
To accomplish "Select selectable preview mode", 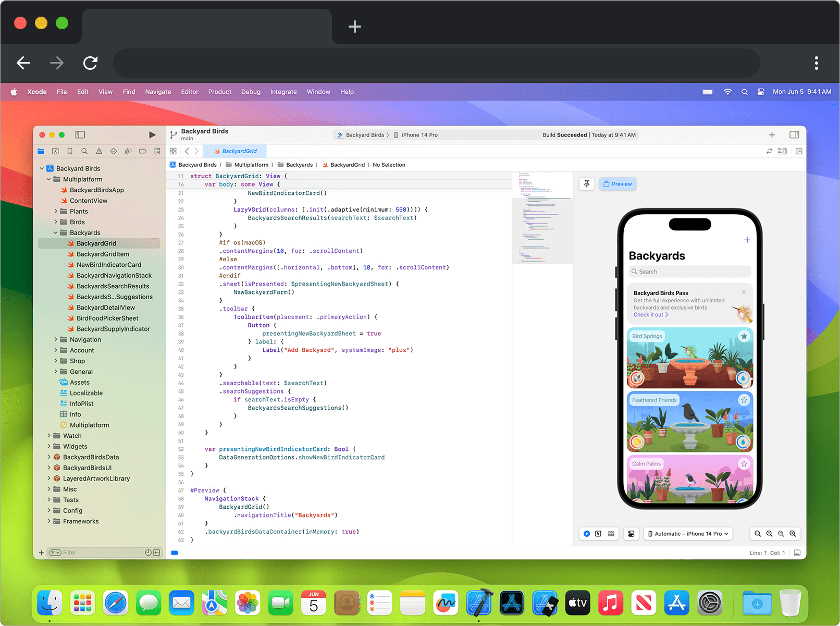I will point(598,534).
